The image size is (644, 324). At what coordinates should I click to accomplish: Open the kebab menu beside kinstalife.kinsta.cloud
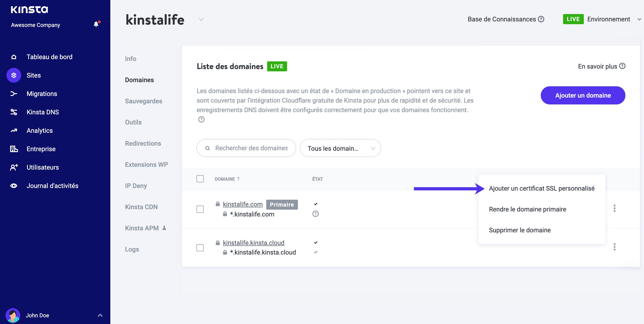click(615, 247)
